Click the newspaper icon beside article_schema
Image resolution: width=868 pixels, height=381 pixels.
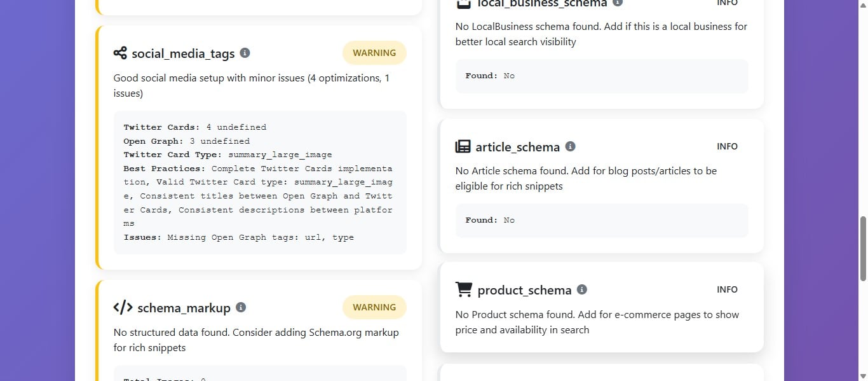tap(463, 147)
